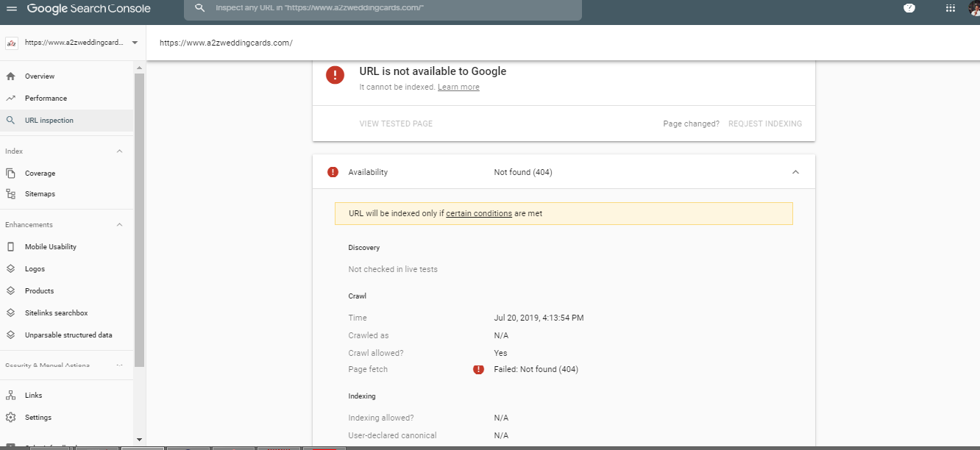Open the Links report

[x=33, y=396]
